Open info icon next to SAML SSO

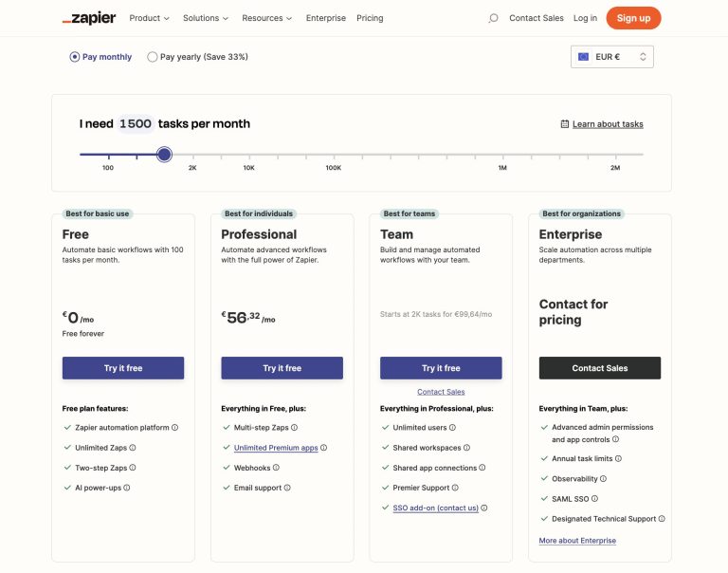[x=594, y=499]
